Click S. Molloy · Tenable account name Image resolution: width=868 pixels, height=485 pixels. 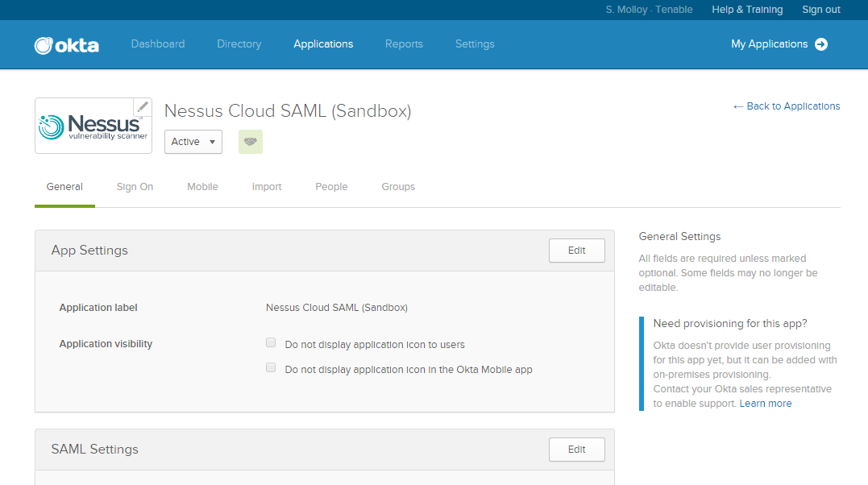point(650,10)
